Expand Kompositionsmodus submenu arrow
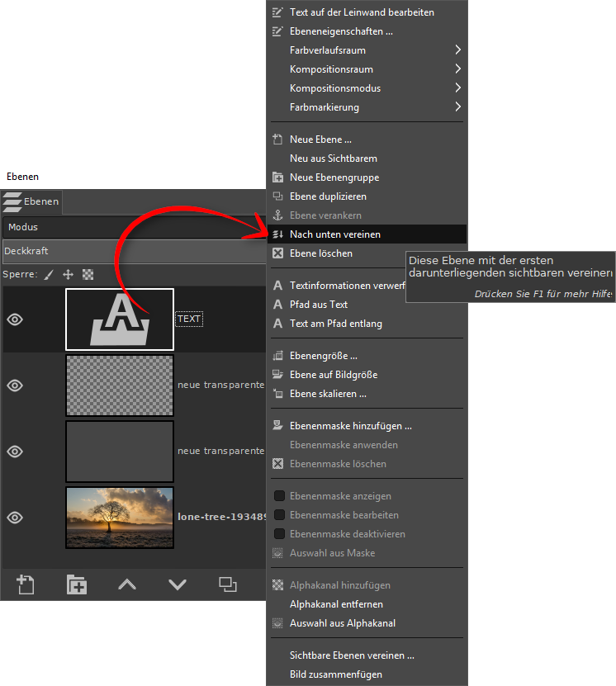The image size is (616, 686). [457, 88]
